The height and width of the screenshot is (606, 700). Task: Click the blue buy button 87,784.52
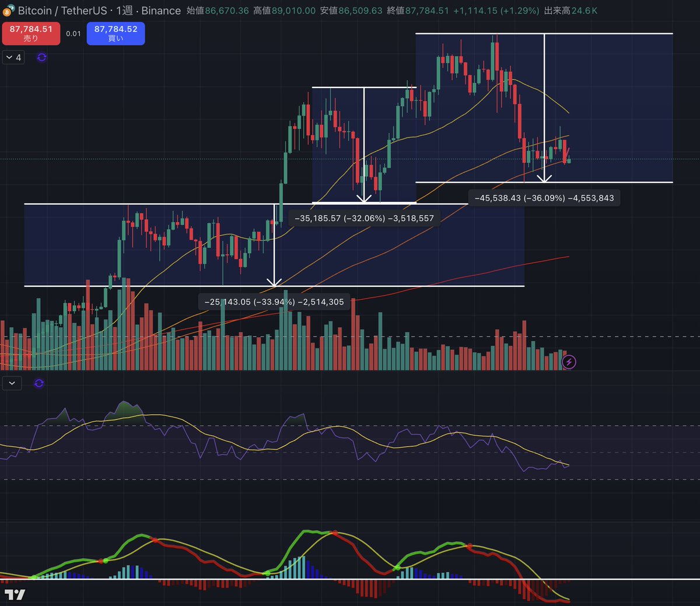(x=116, y=33)
